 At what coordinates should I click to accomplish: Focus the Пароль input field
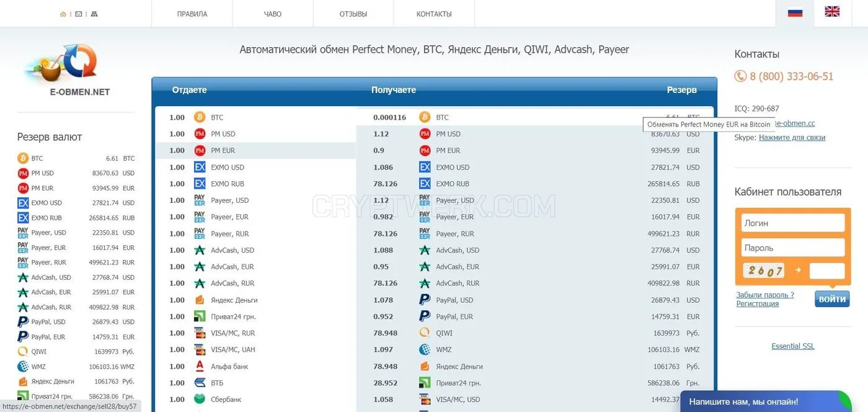[x=793, y=248]
